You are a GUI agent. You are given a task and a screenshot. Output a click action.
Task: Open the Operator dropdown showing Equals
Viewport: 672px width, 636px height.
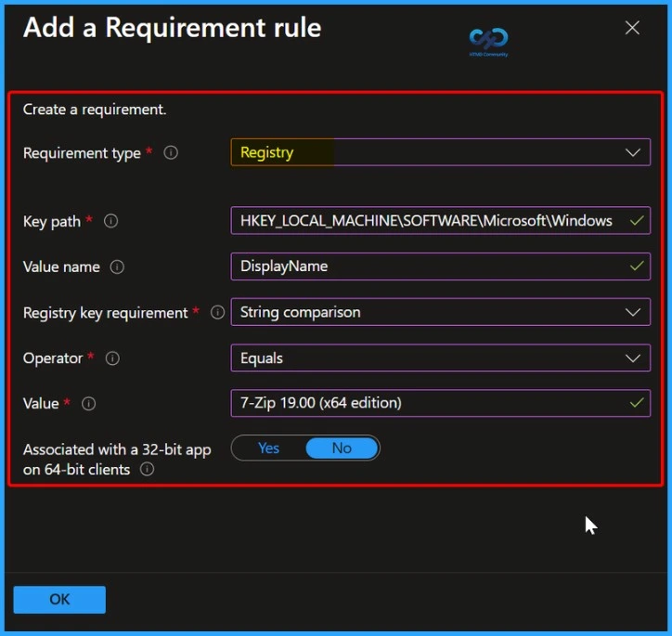click(x=441, y=357)
